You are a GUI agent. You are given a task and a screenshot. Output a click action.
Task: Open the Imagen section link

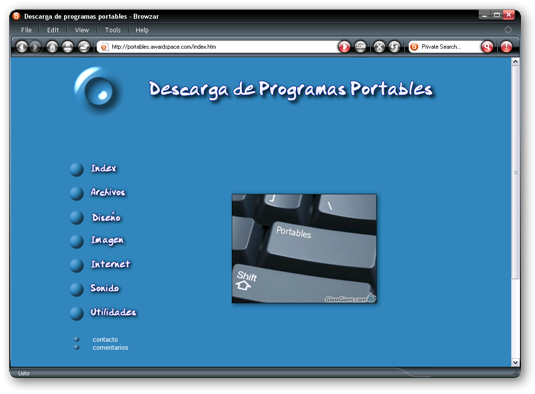pyautogui.click(x=107, y=240)
